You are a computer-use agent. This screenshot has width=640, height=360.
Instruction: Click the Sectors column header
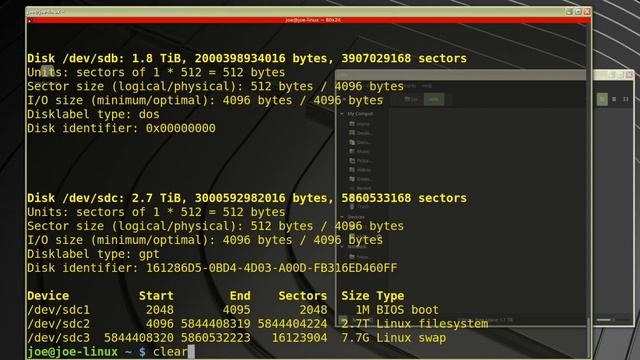[303, 296]
